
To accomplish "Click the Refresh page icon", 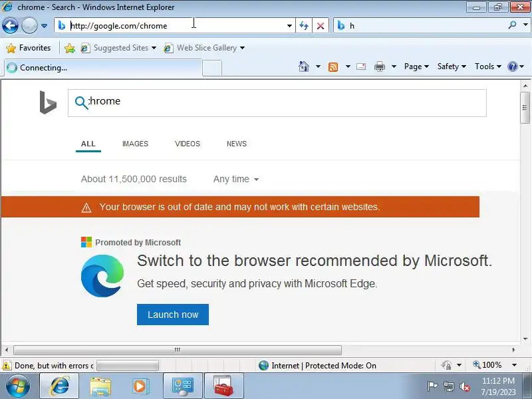I will (304, 26).
